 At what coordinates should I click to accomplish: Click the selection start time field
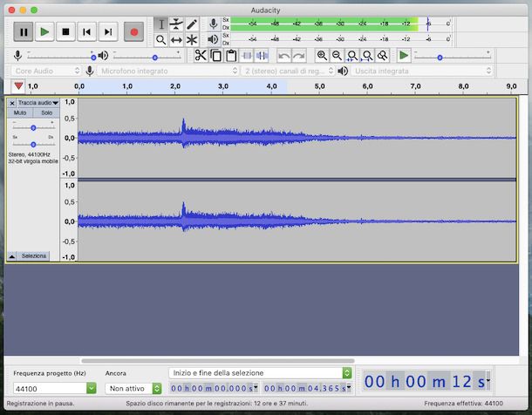point(214,388)
